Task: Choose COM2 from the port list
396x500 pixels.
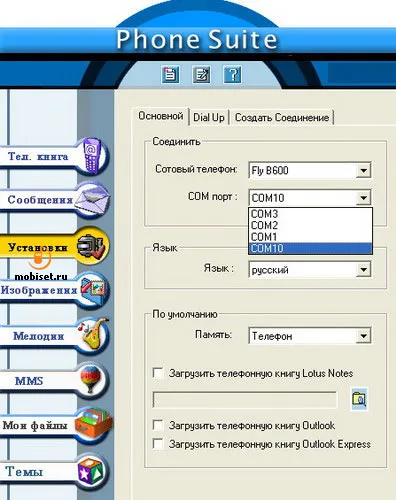Action: click(310, 225)
